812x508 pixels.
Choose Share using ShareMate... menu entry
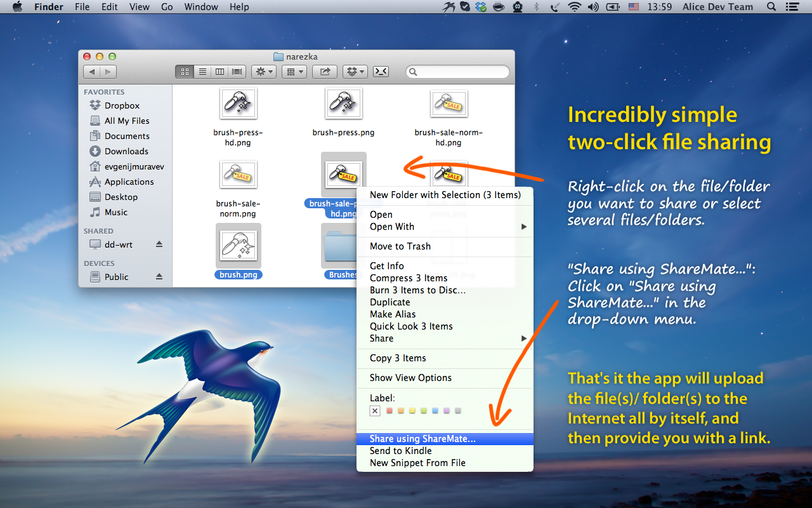[422, 439]
